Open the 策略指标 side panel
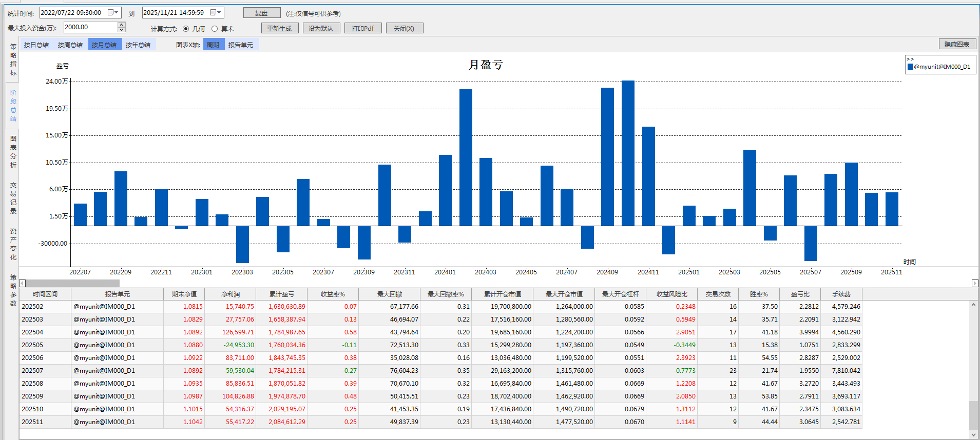980x440 pixels. [x=13, y=59]
